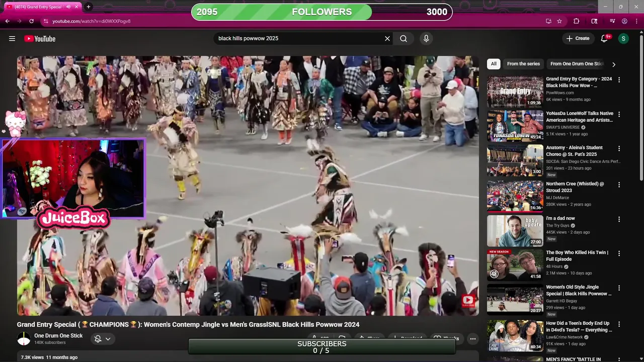Screen dimensions: 644x362
Task: Open the media controls icon
Action: click(612, 21)
